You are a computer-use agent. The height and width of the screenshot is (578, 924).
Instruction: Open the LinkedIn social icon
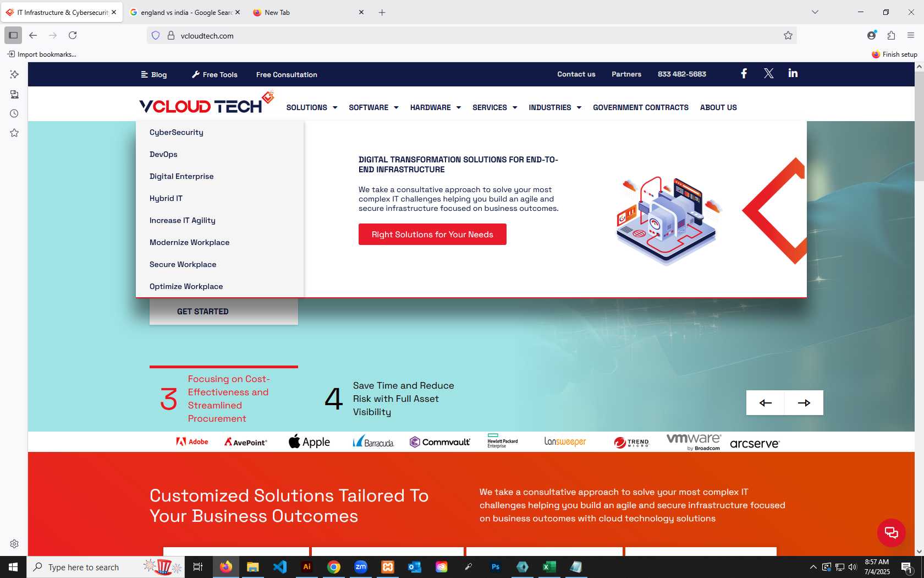point(793,73)
